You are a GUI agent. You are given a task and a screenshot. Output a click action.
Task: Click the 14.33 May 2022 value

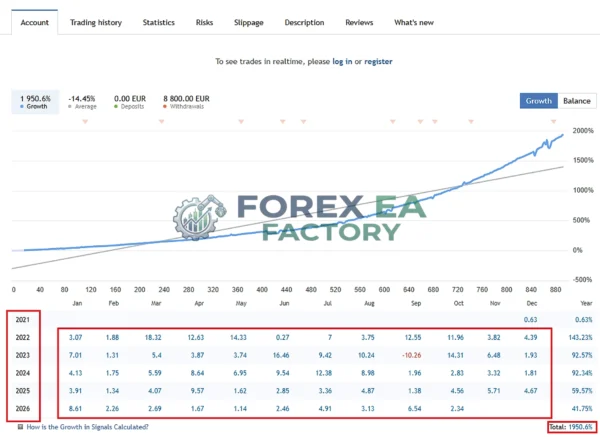coord(238,338)
